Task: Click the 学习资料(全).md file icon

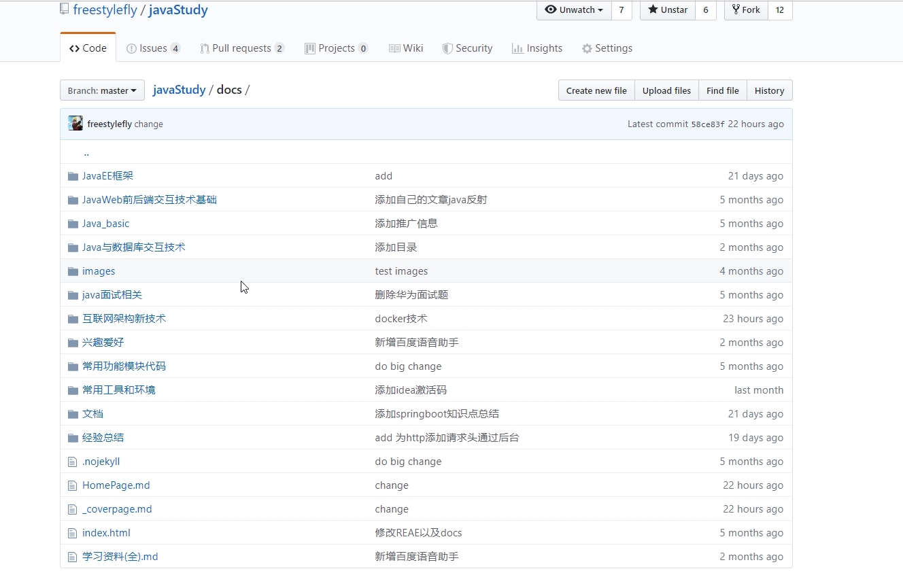Action: click(x=73, y=557)
